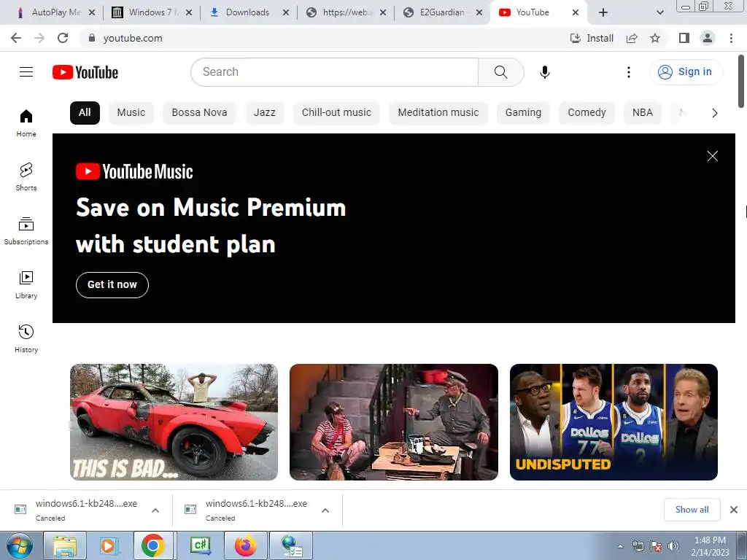This screenshot has width=747, height=560.
Task: Close the Downloads tab
Action: [285, 12]
